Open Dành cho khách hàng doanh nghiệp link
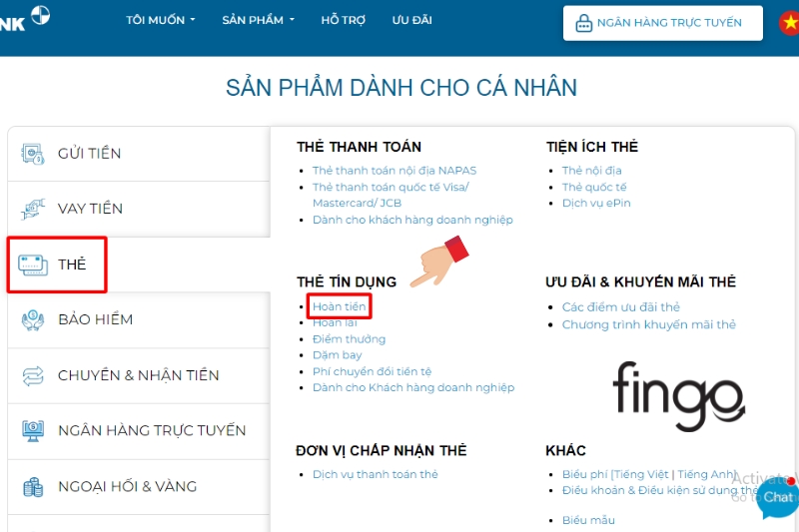Image resolution: width=799 pixels, height=532 pixels. (x=412, y=220)
